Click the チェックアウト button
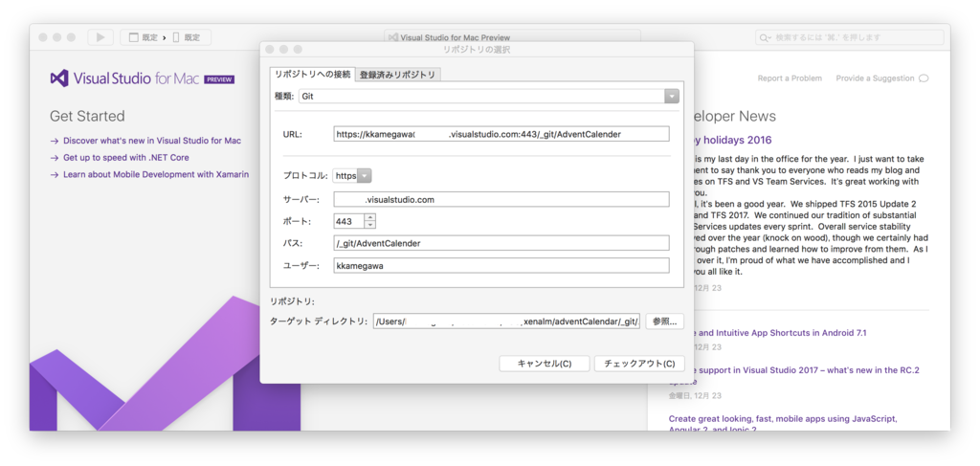This screenshot has width=980, height=466. tap(639, 364)
